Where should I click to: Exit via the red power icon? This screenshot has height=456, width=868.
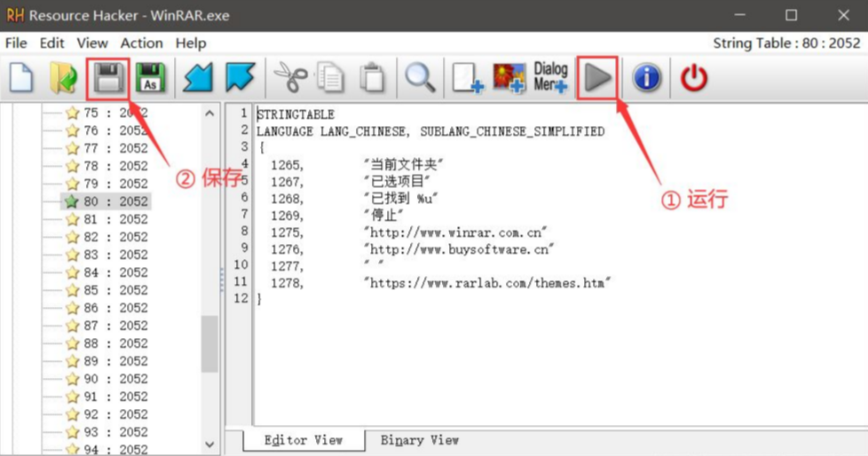(694, 77)
